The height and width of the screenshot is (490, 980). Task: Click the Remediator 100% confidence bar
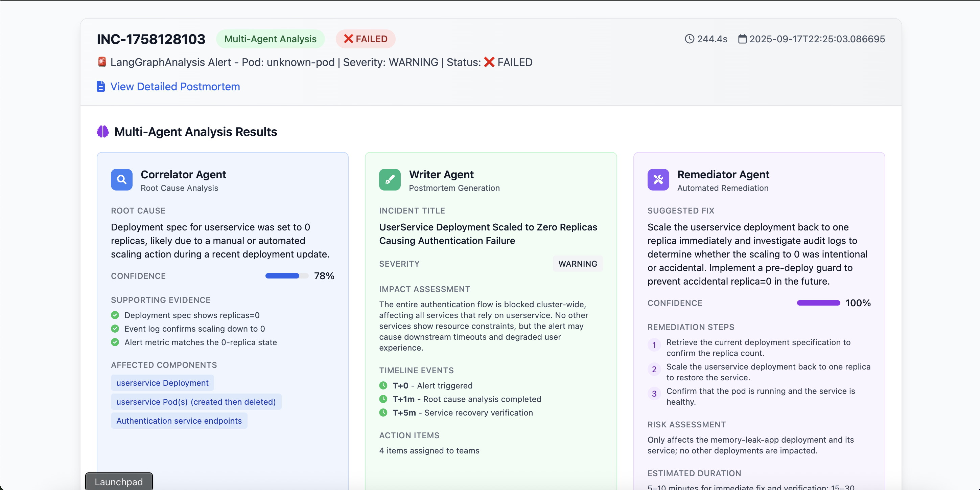click(818, 303)
